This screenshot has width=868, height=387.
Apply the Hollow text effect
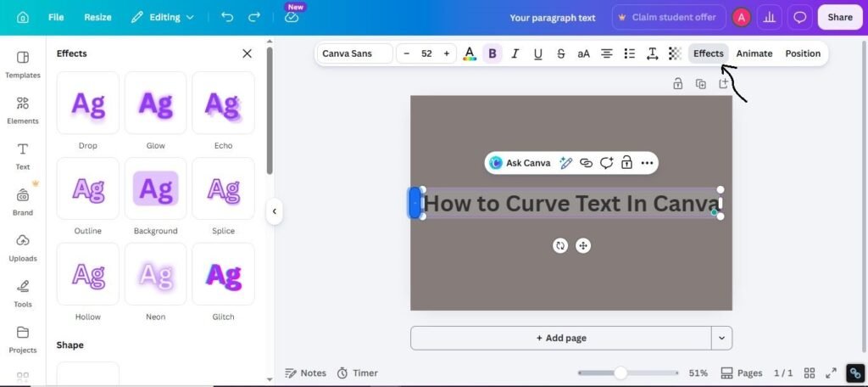pos(88,274)
